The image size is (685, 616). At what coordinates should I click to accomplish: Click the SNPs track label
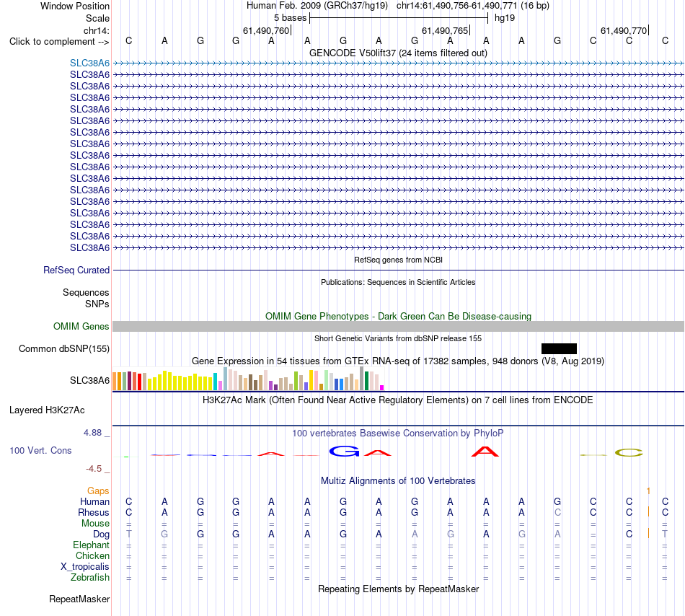[97, 304]
